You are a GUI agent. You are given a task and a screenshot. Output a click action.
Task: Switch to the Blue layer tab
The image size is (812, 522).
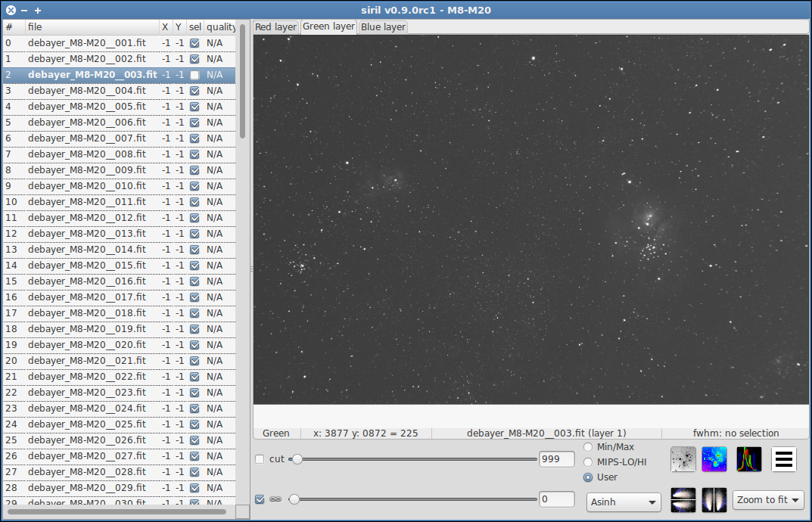click(383, 27)
